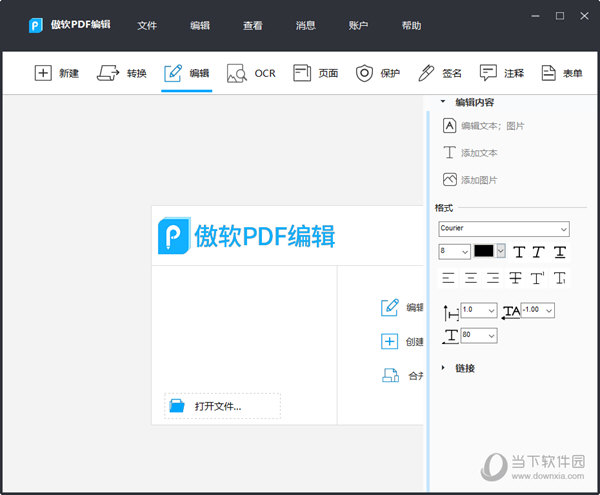Select the 添加文本 tool
600x495 pixels.
[470, 153]
